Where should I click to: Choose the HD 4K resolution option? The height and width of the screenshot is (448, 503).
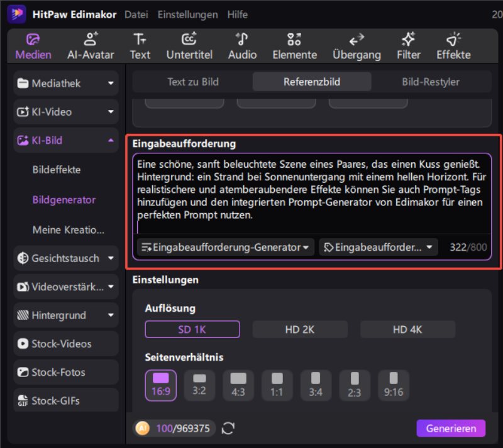[x=407, y=329]
